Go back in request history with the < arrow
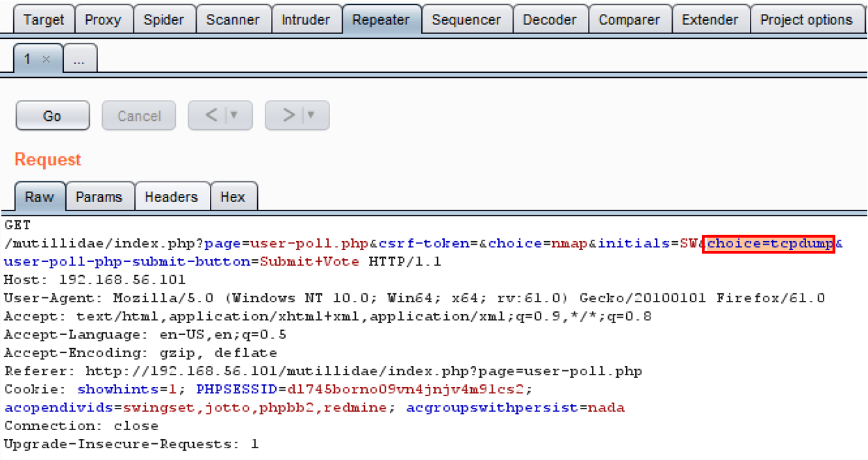Viewport: 868px width, 460px height. pyautogui.click(x=213, y=115)
